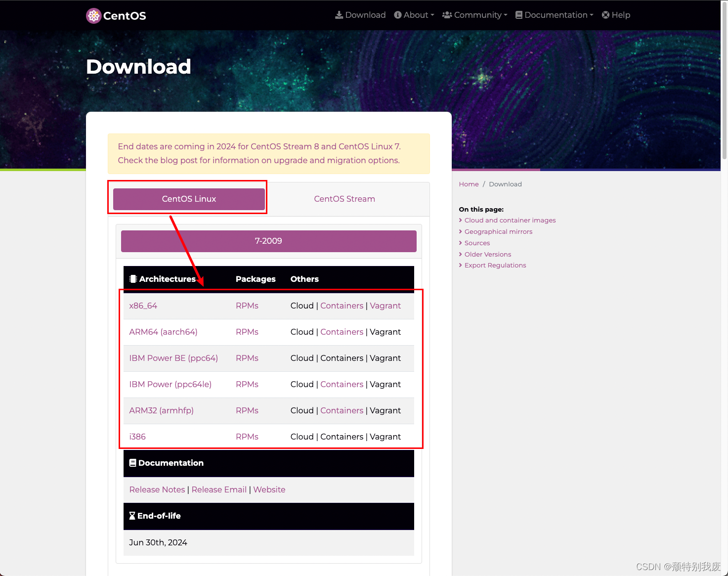Open RPMs link in ARM32 row
This screenshot has height=576, width=728.
[247, 410]
